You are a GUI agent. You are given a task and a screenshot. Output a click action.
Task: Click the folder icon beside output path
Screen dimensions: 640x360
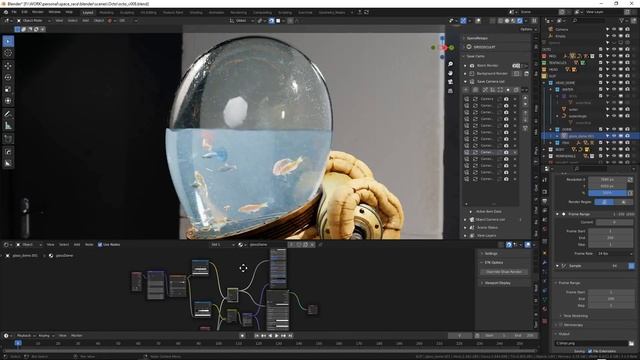point(631,343)
